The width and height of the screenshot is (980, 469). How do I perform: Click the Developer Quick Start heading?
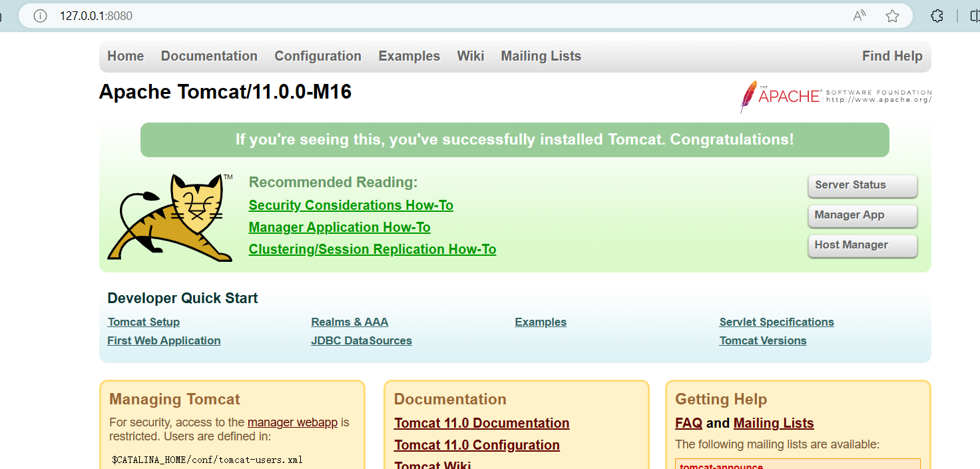coord(182,298)
